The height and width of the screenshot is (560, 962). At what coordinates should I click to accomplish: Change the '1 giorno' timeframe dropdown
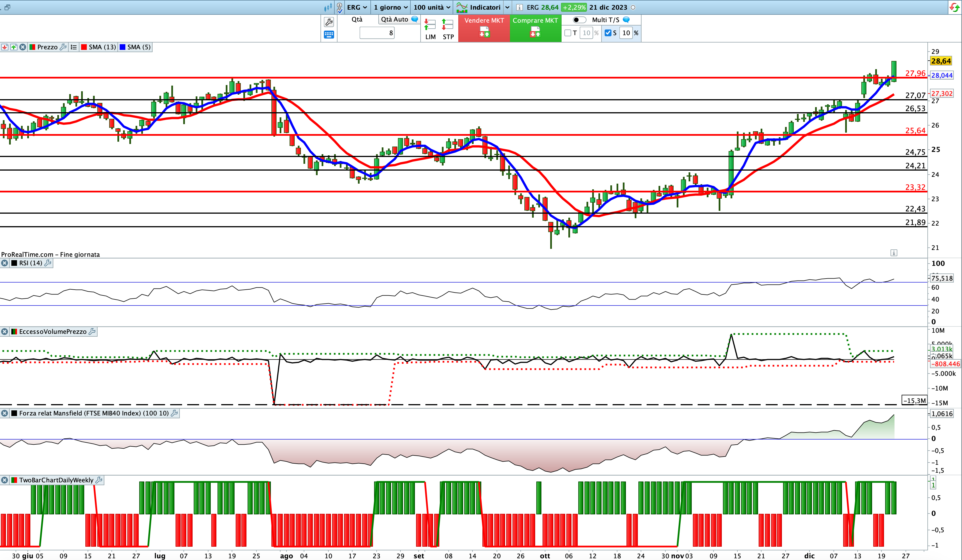click(x=391, y=7)
